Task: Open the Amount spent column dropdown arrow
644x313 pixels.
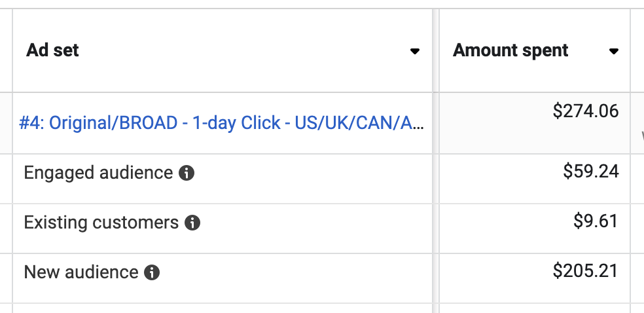Action: (614, 51)
